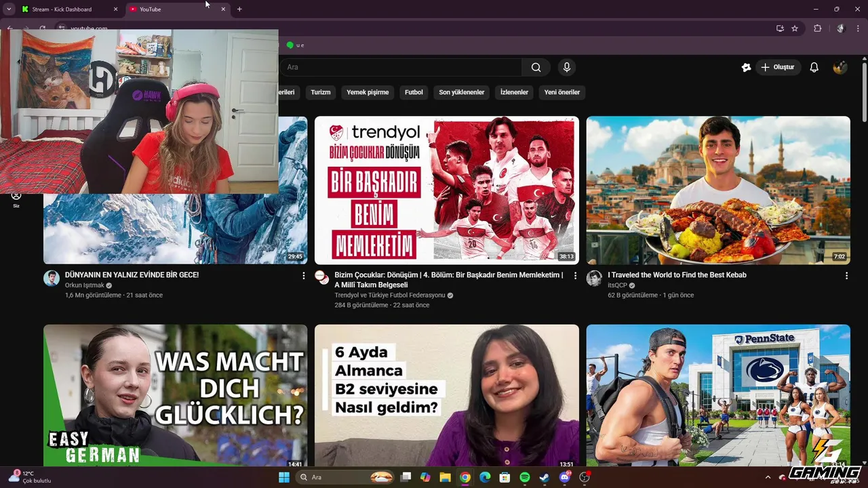Play the Trendyol Bir Başkadır Benim Memleketim thumbnail
Viewport: 868px width, 488px height.
pyautogui.click(x=447, y=190)
